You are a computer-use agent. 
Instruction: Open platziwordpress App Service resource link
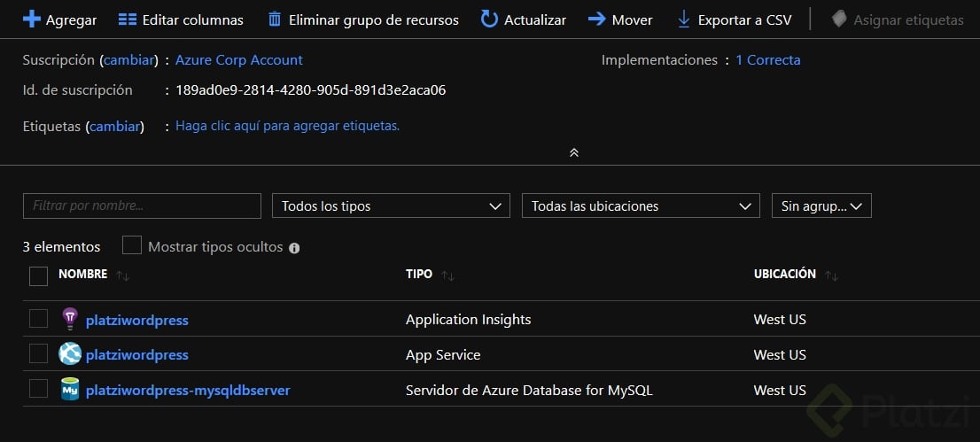coord(136,355)
